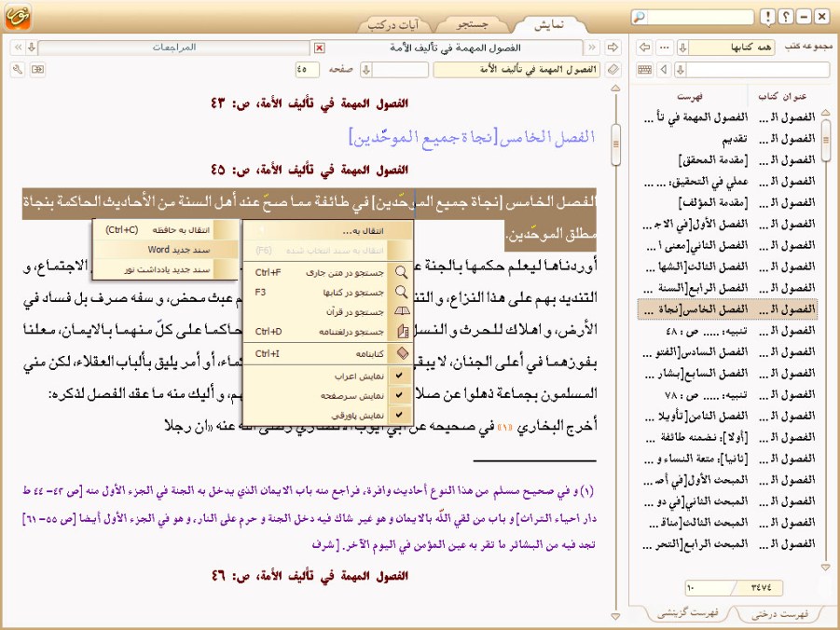Click the contents list scrollbar thumb
Viewport: 840px width, 630px height.
(825, 141)
